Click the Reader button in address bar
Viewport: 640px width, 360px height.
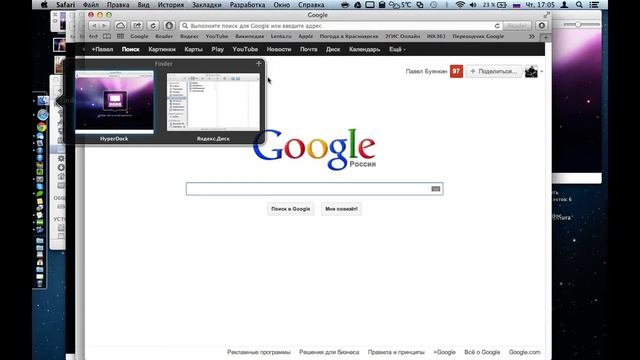(x=517, y=25)
